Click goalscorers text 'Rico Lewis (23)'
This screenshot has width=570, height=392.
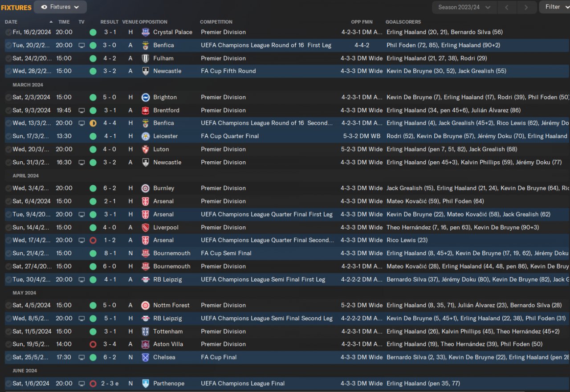coord(407,241)
